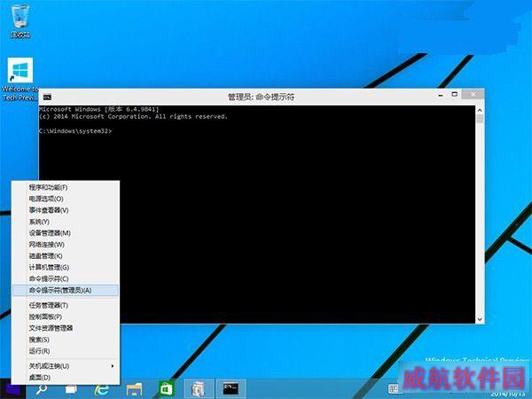The image size is (532, 399).
Task: Click the 管理员: 命令提示符 window title
Action: pos(261,97)
